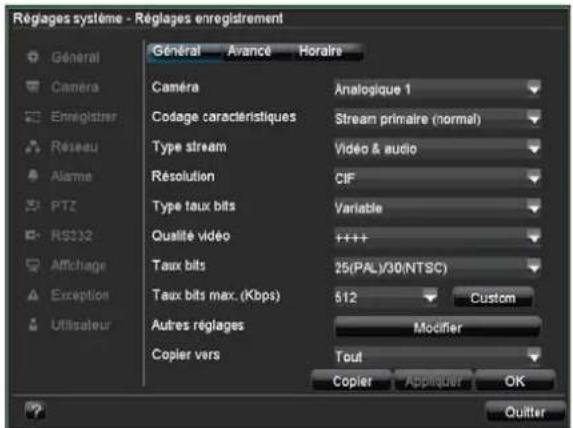Open the Résolution dropdown showing CIF
573x428 pixels.
pos(437,178)
